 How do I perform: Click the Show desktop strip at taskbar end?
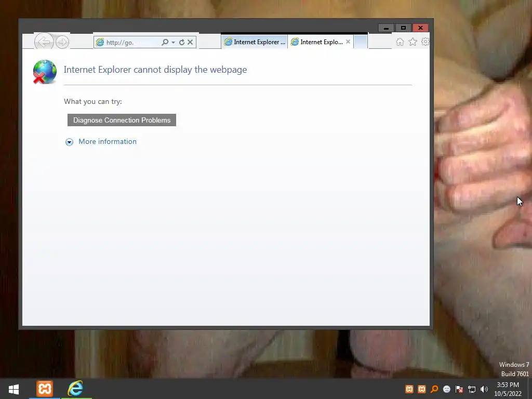pos(529,389)
